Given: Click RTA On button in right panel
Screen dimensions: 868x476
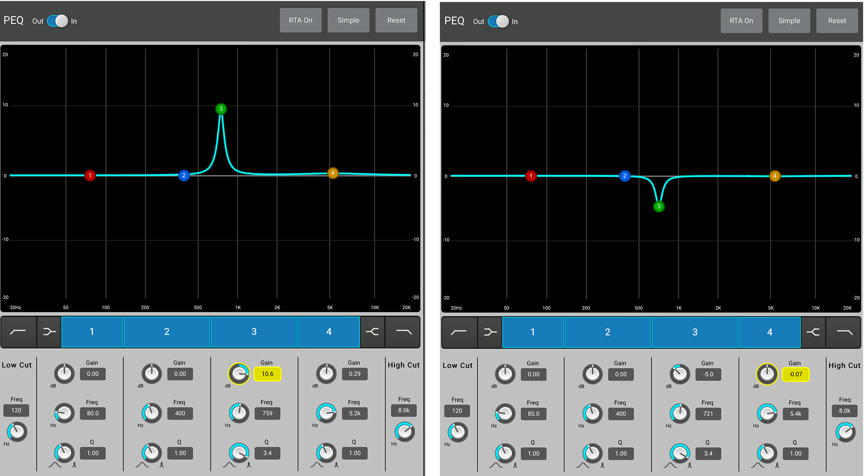Looking at the screenshot, I should 742,21.
